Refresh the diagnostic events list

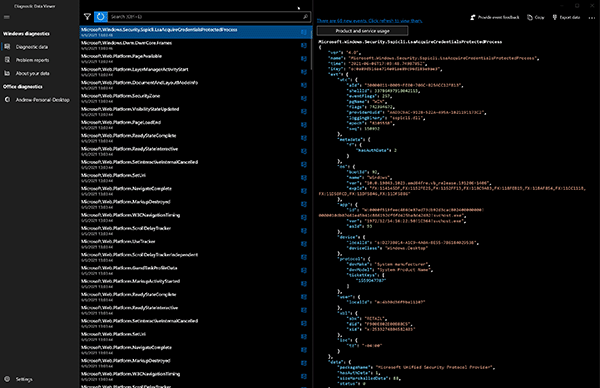click(x=100, y=16)
